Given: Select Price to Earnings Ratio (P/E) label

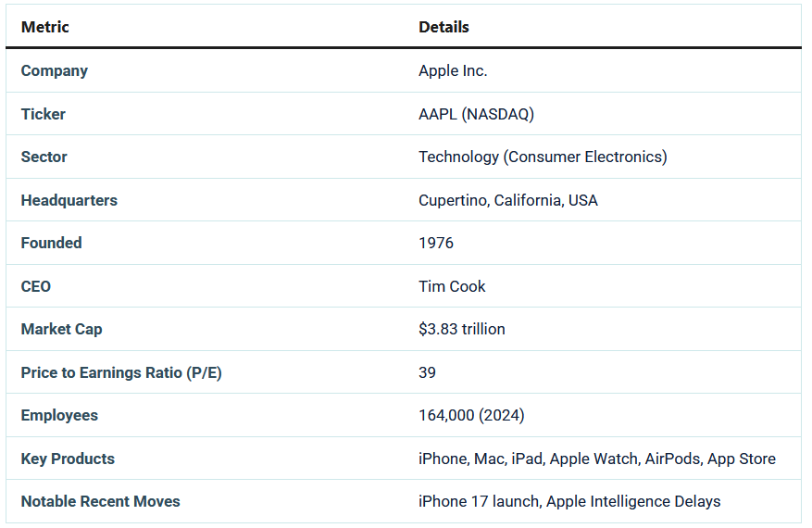Looking at the screenshot, I should coord(121,372).
